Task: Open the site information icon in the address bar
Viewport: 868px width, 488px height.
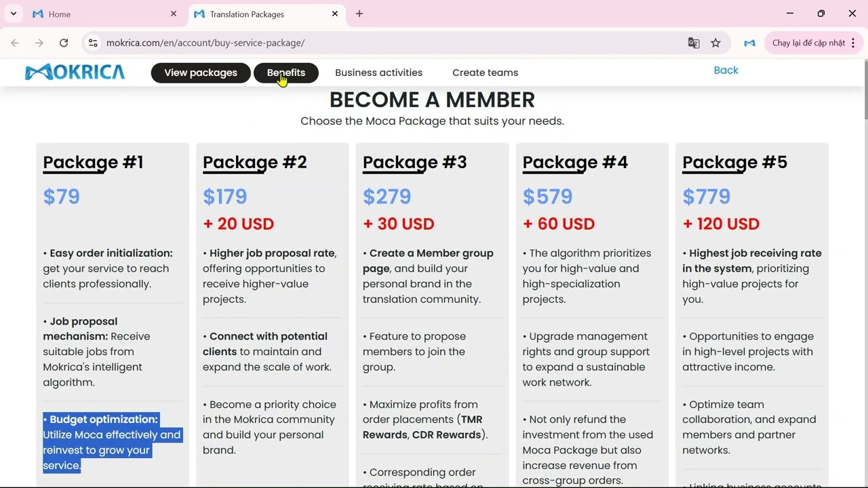Action: pos(93,43)
